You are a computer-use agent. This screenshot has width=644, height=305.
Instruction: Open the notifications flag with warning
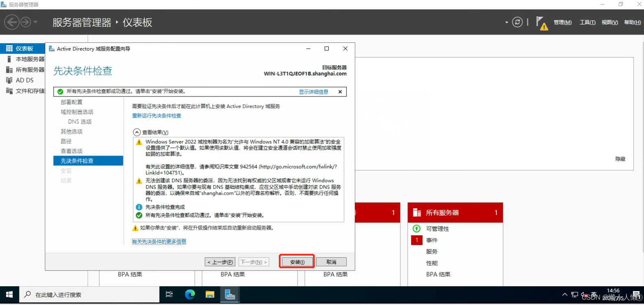(541, 23)
